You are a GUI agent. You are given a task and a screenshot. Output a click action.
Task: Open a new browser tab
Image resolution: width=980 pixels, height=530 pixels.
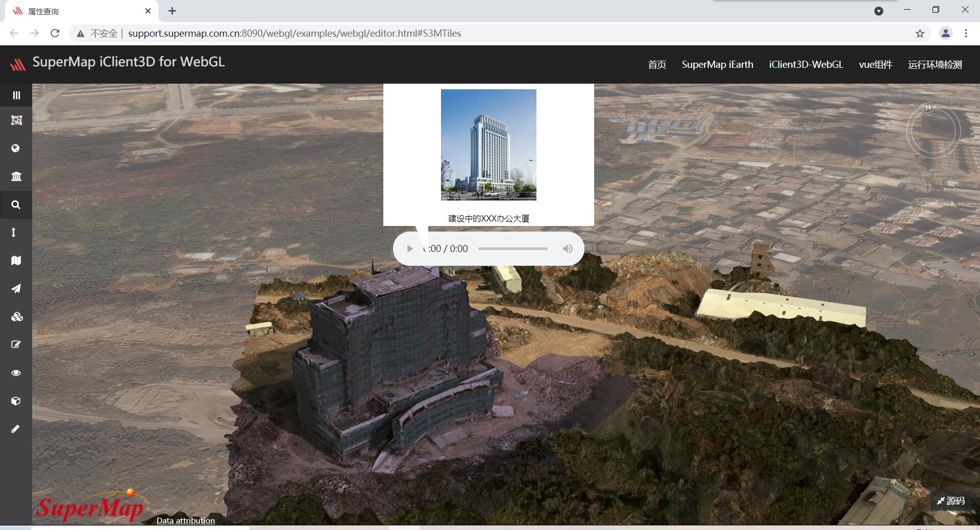(x=172, y=11)
